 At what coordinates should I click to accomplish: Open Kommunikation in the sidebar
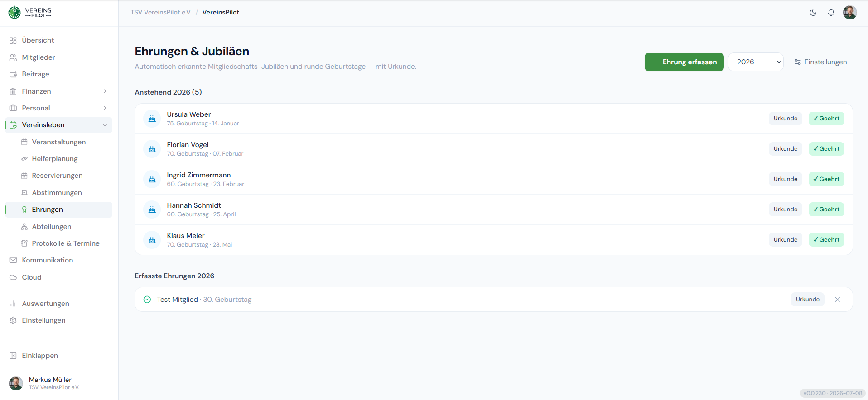click(58, 260)
